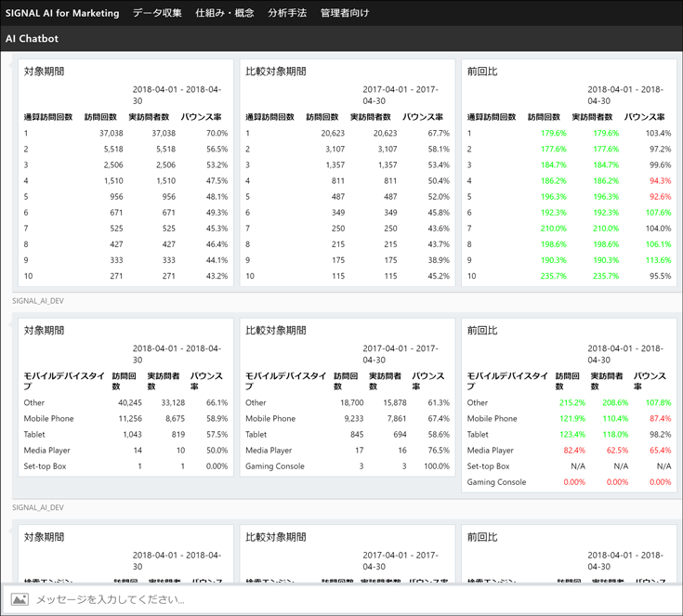Open the データ収集 menu
Viewport: 683px width, 616px height.
point(157,13)
